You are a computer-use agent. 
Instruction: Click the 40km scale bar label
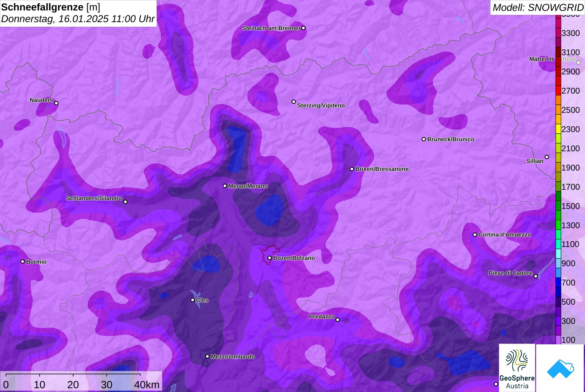[147, 384]
